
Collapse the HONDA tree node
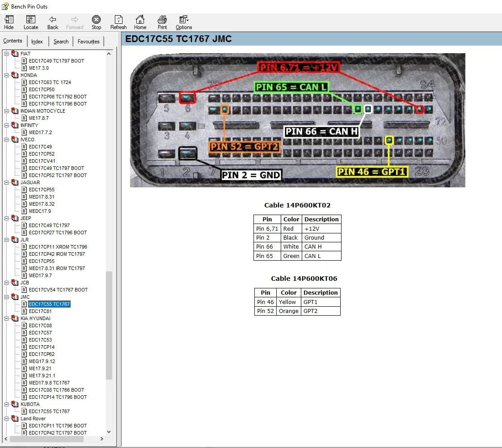(x=7, y=75)
